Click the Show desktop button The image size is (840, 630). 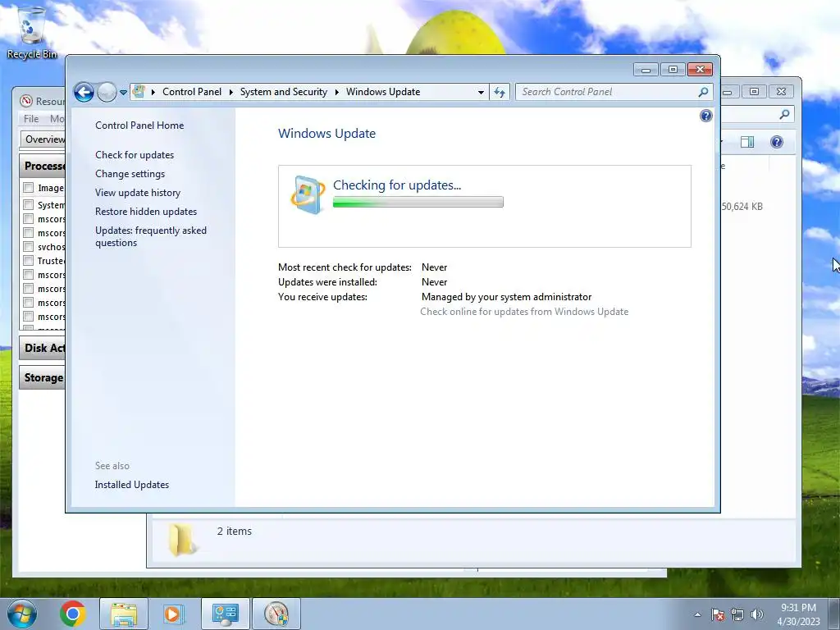point(833,614)
